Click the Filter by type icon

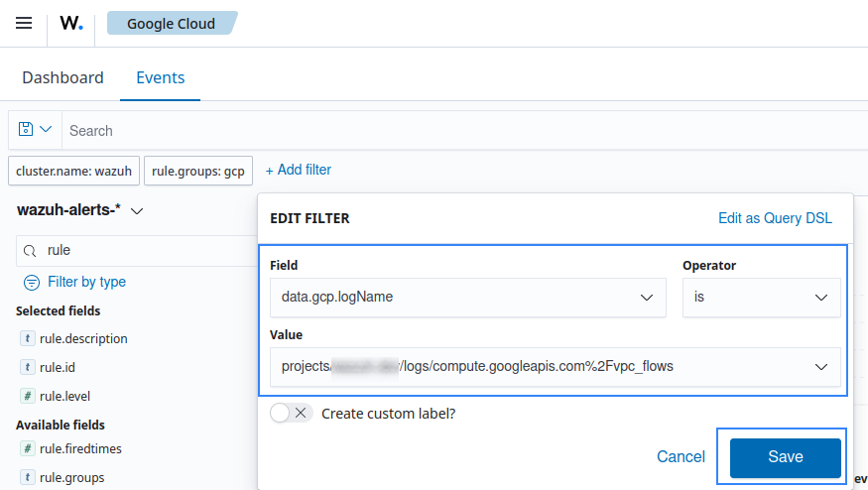32,282
